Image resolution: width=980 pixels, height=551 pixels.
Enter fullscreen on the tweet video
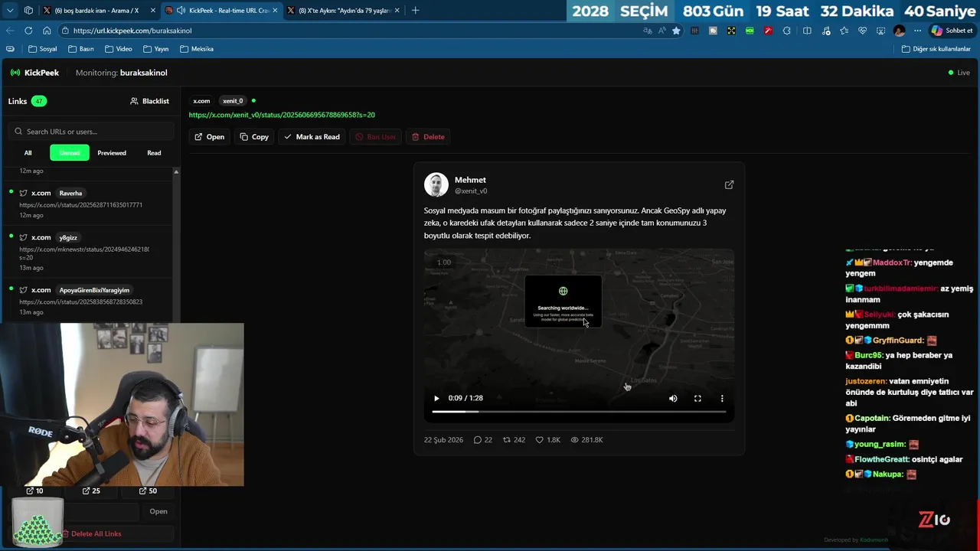click(697, 398)
